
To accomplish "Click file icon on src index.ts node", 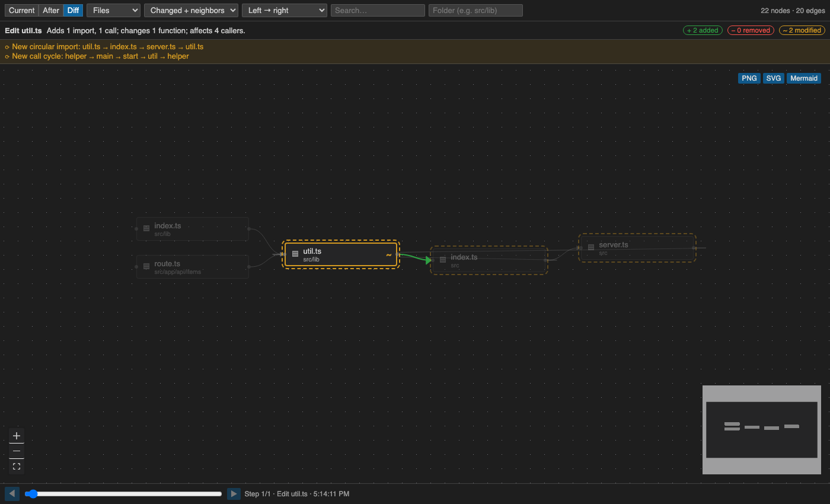I will coord(443,260).
